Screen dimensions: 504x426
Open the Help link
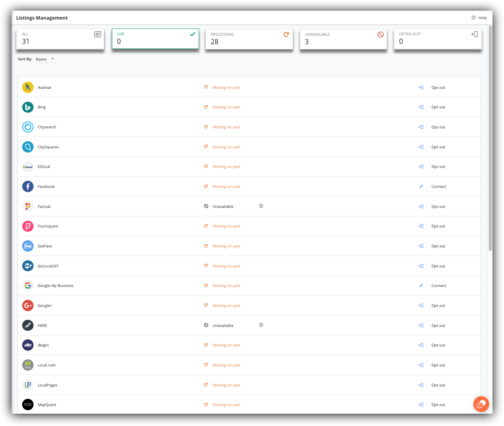coord(479,18)
